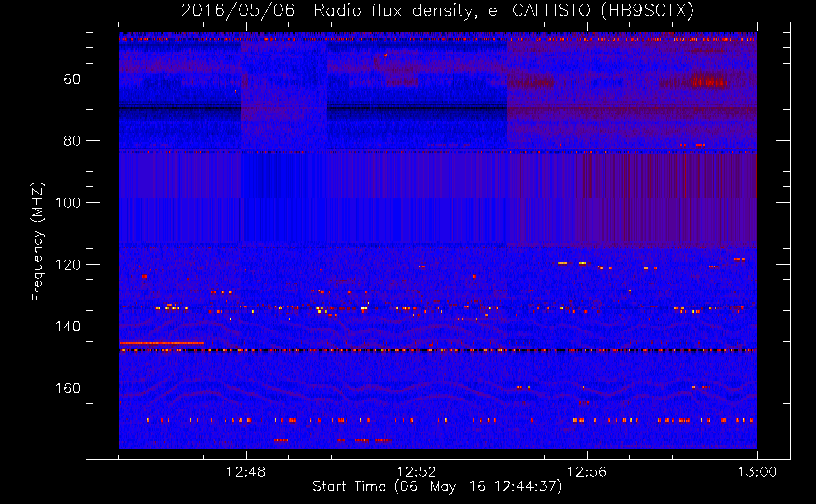Click the 'Frequency (MHZ)' axis label

pos(38,242)
